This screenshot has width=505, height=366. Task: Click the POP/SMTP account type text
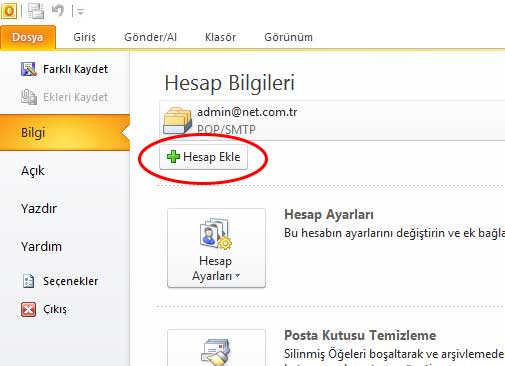[226, 129]
